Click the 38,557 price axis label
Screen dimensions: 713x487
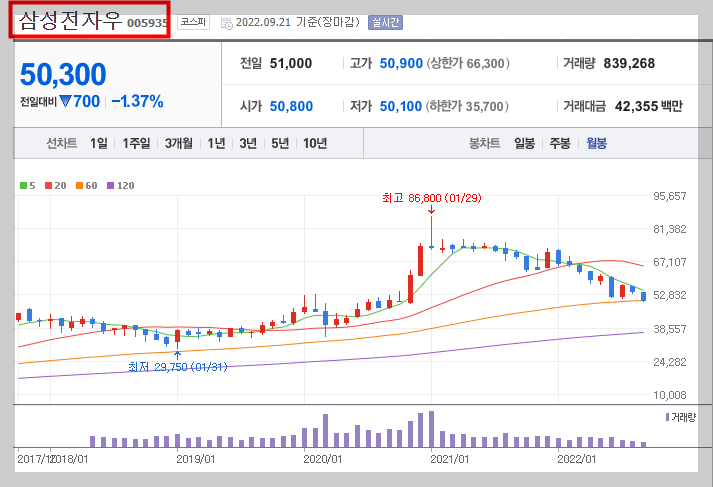tap(669, 329)
